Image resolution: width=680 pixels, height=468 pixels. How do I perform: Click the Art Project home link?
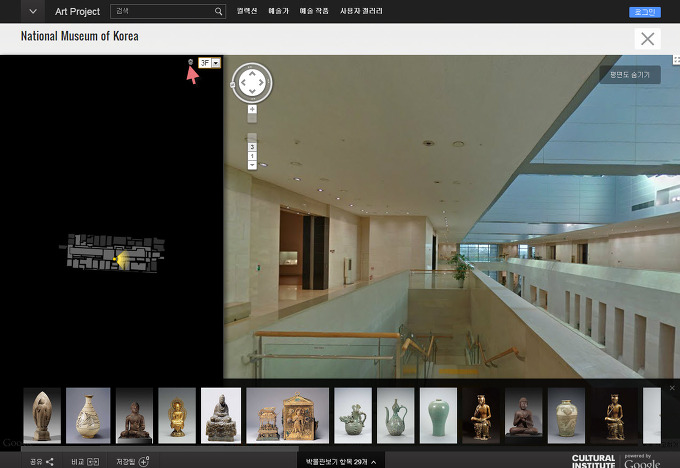tap(79, 11)
